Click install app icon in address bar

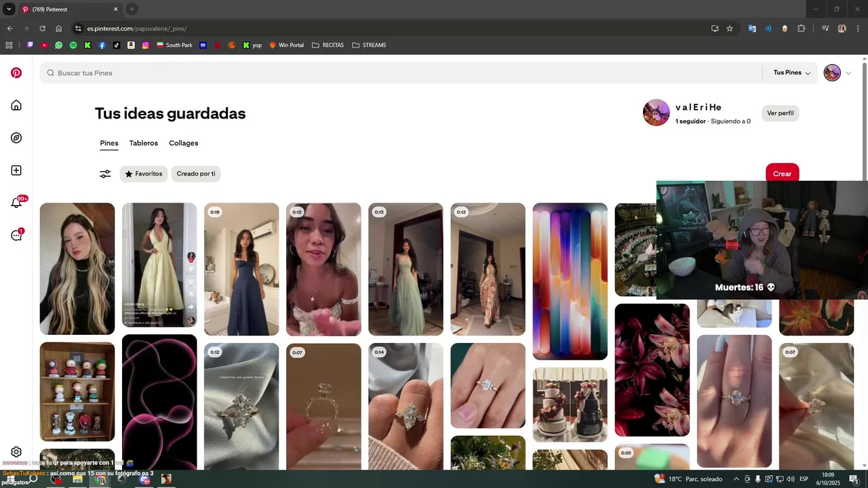pos(715,28)
